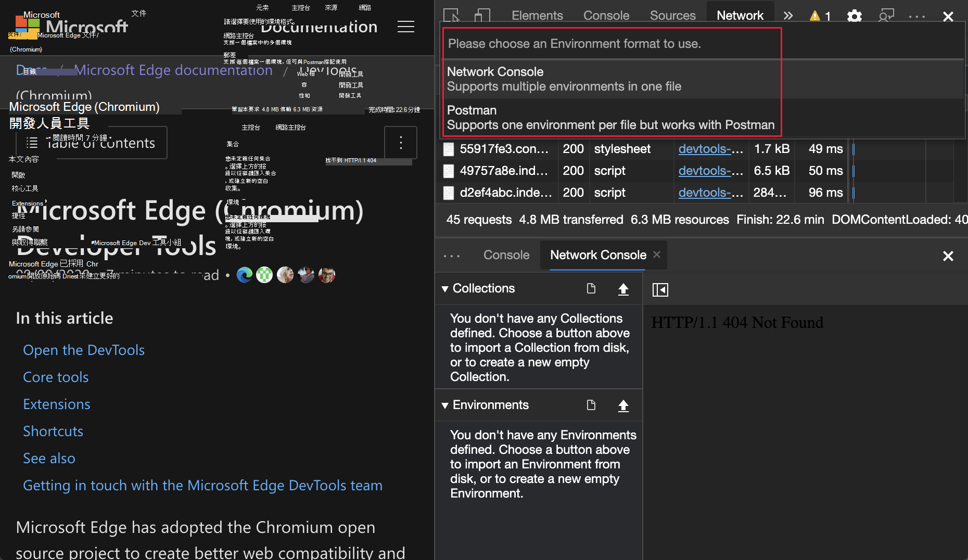Toggle the sidebar pane icon in Network Console
Image resolution: width=968 pixels, height=560 pixels.
660,289
